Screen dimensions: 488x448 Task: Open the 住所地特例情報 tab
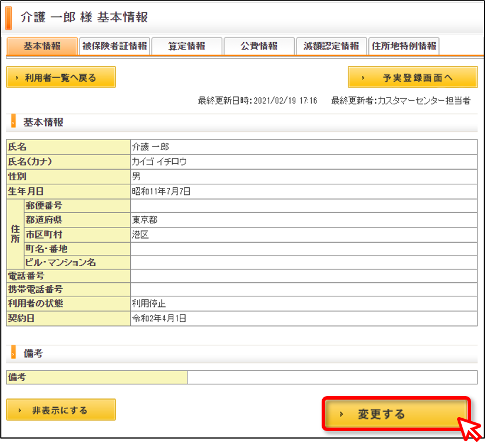[x=404, y=46]
